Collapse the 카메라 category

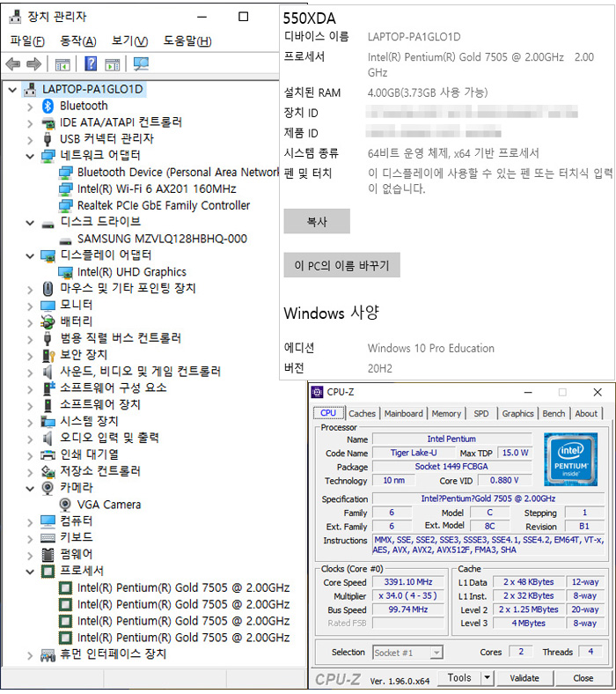click(30, 489)
